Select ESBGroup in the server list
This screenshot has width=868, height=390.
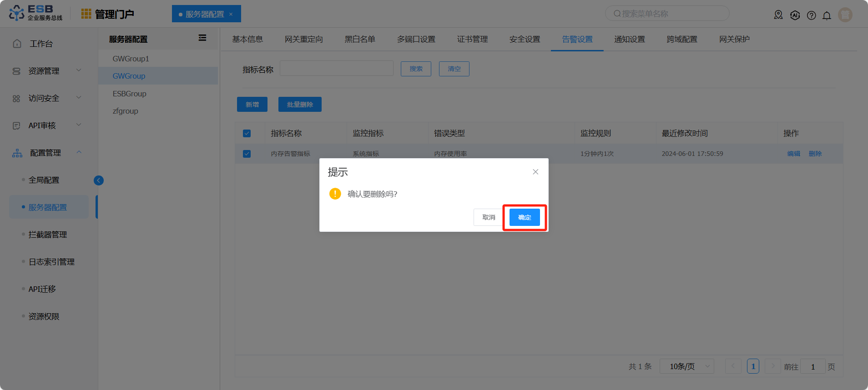click(x=130, y=94)
